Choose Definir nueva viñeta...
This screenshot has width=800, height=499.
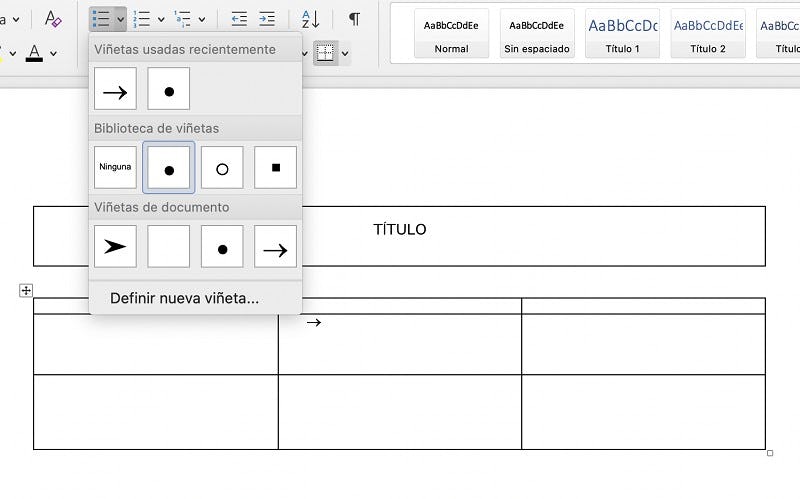click(x=184, y=298)
